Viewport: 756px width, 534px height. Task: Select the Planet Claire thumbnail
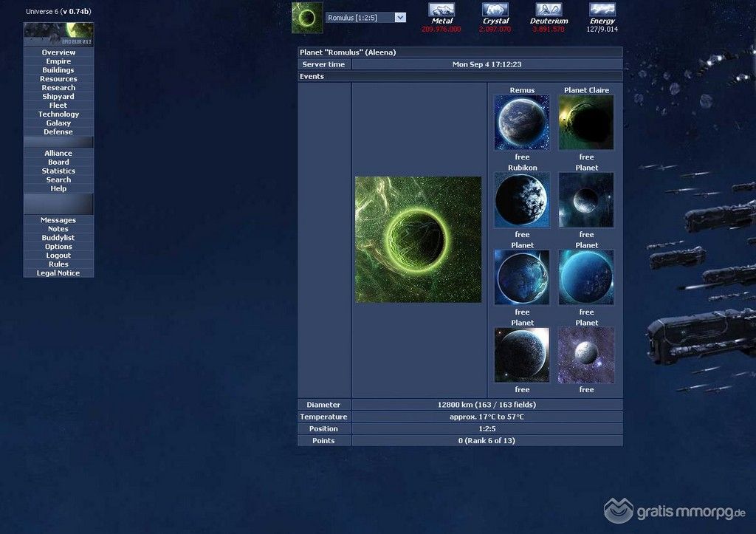pos(586,123)
